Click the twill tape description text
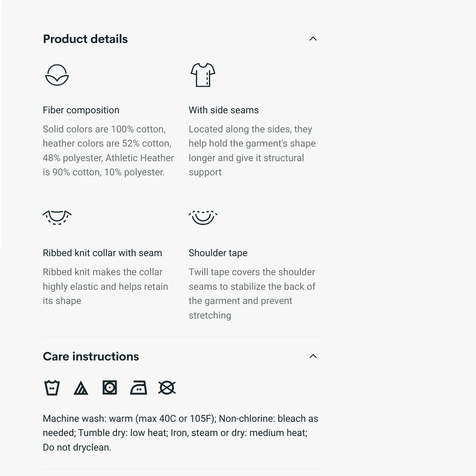This screenshot has height=476, width=476. click(252, 294)
